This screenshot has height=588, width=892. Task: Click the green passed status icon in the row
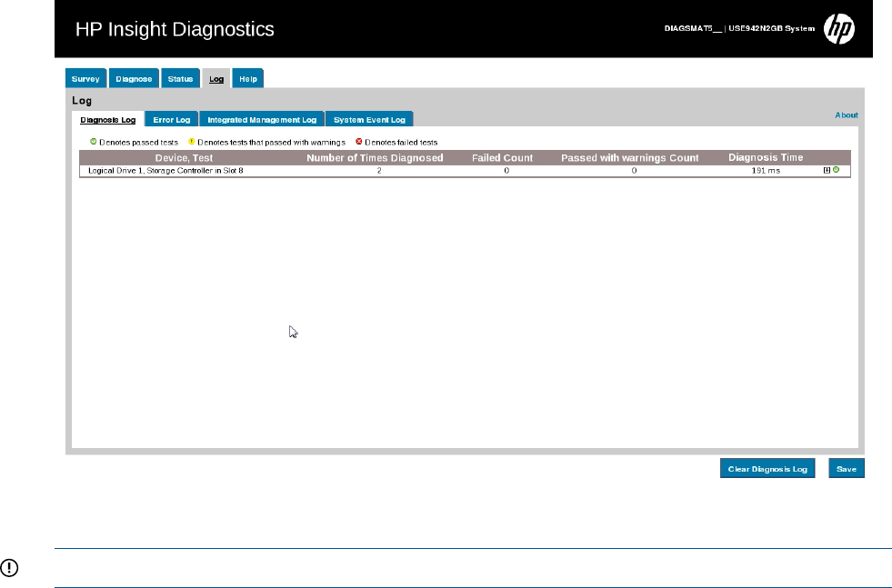(836, 170)
